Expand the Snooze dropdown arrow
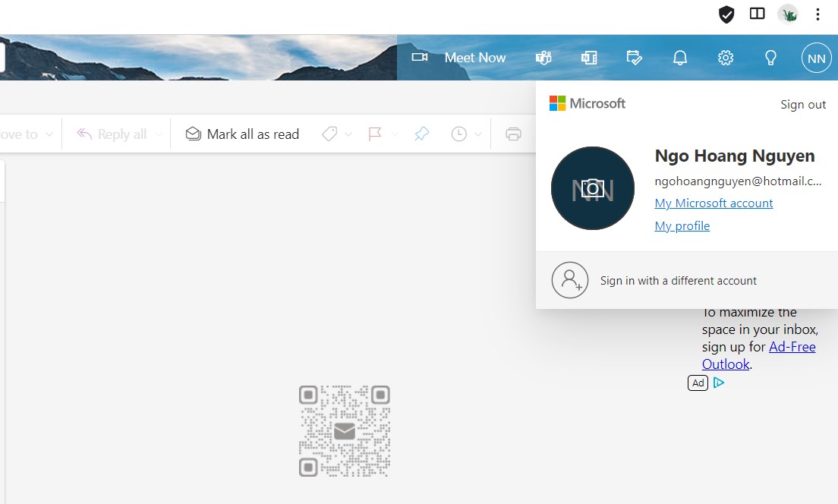838x504 pixels. tap(478, 134)
